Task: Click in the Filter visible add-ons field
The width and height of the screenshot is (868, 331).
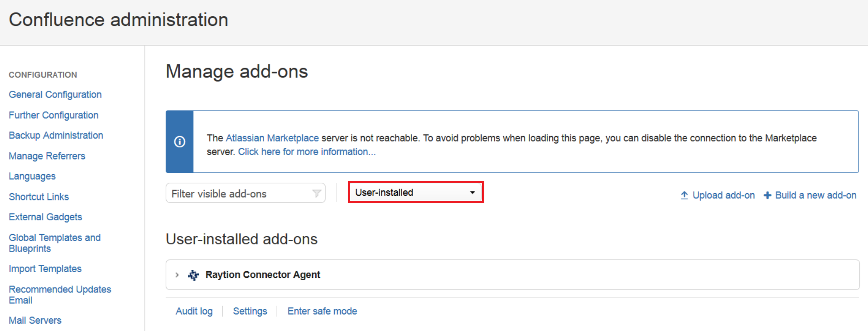Action: click(x=240, y=194)
